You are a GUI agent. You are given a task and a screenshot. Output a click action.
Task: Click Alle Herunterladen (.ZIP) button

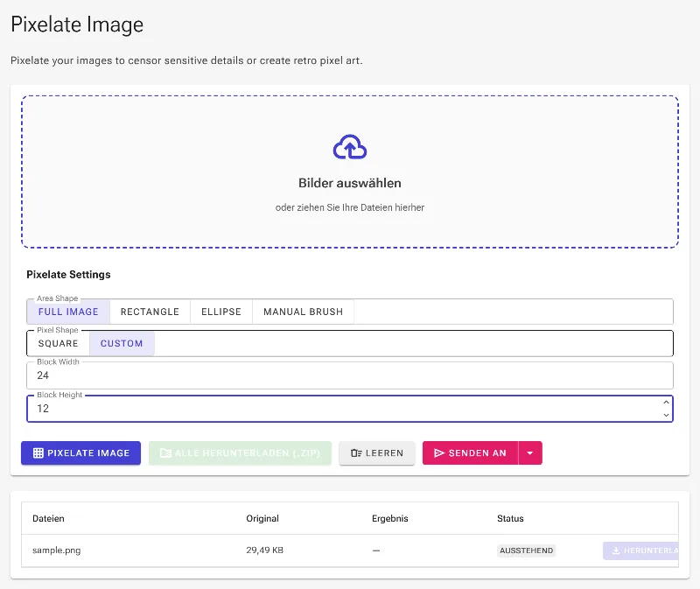(240, 452)
